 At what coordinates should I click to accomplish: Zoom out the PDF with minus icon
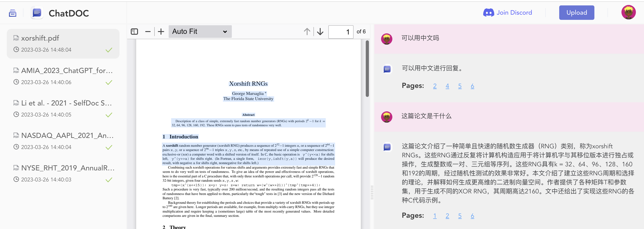[148, 32]
